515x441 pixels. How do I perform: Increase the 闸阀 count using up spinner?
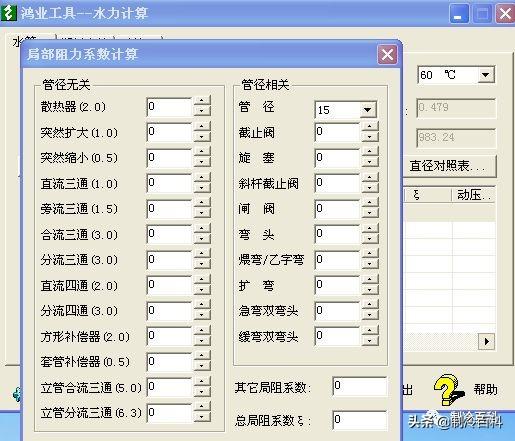[370, 204]
